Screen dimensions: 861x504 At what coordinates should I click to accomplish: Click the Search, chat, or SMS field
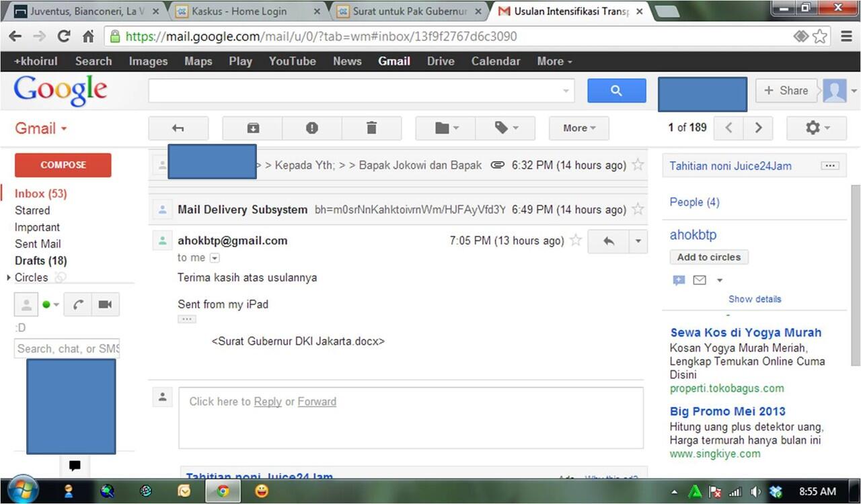(x=67, y=348)
